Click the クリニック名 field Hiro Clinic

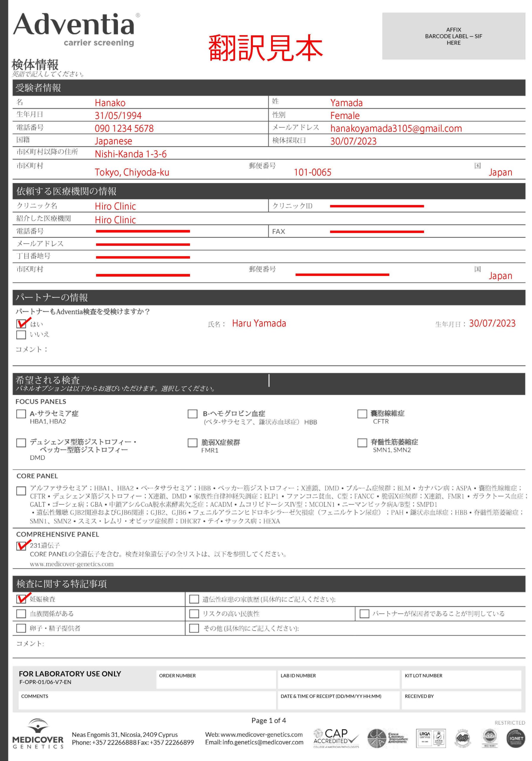coord(115,206)
